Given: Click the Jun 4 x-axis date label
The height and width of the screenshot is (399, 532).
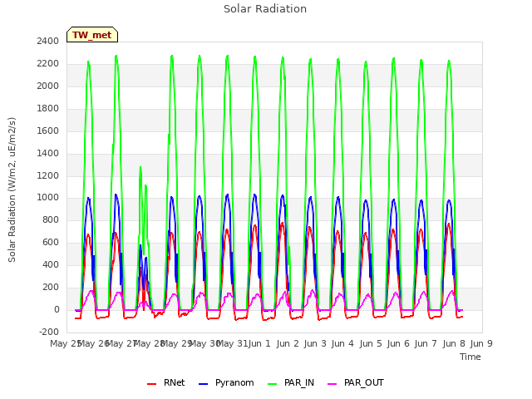Looking at the screenshot, I should point(342,343).
